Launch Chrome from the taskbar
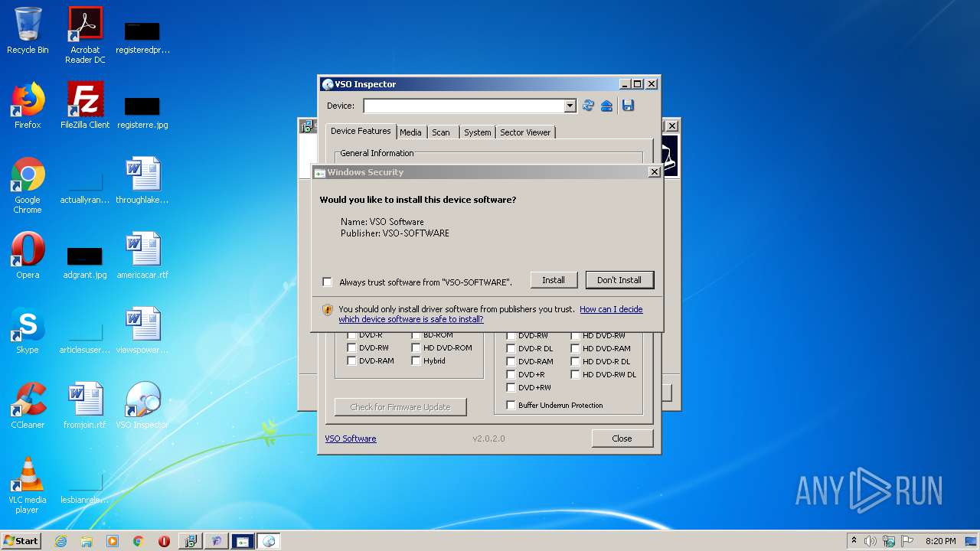 click(x=139, y=541)
